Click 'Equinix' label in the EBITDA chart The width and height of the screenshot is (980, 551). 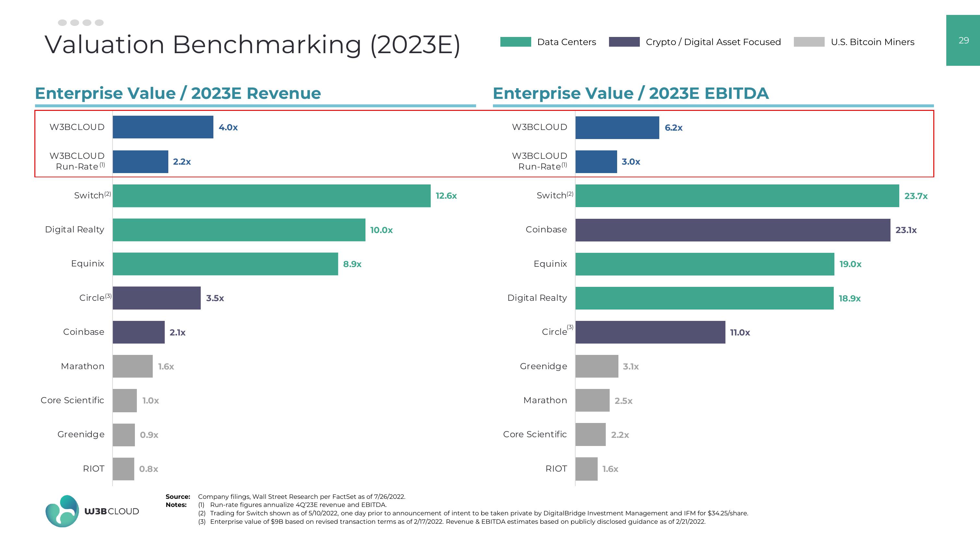click(x=550, y=264)
